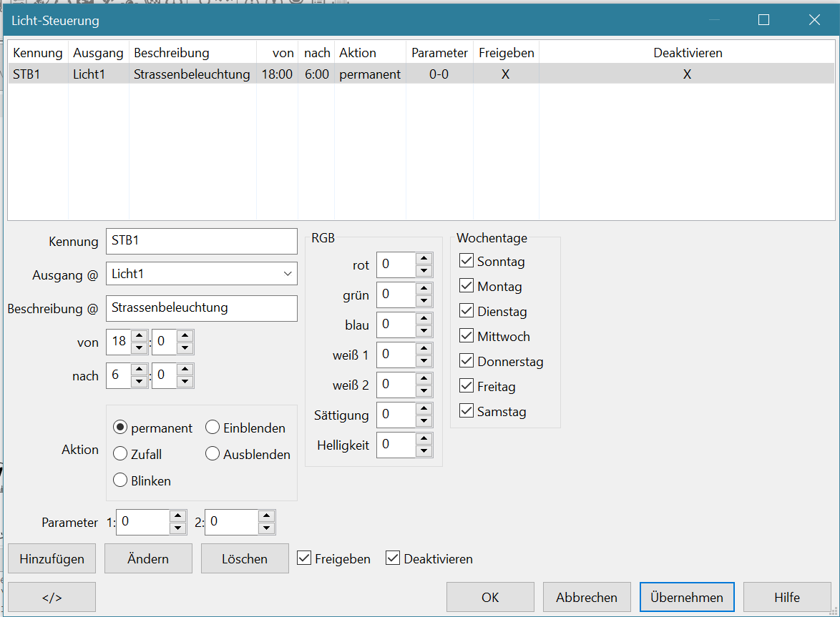840x617 pixels.
Task: Click the </> code button
Action: (52, 597)
